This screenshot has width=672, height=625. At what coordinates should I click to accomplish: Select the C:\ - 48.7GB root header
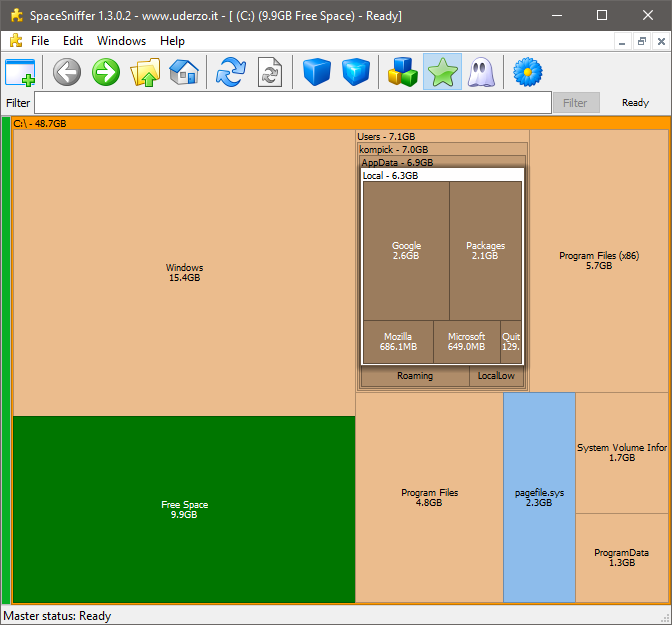(341, 123)
